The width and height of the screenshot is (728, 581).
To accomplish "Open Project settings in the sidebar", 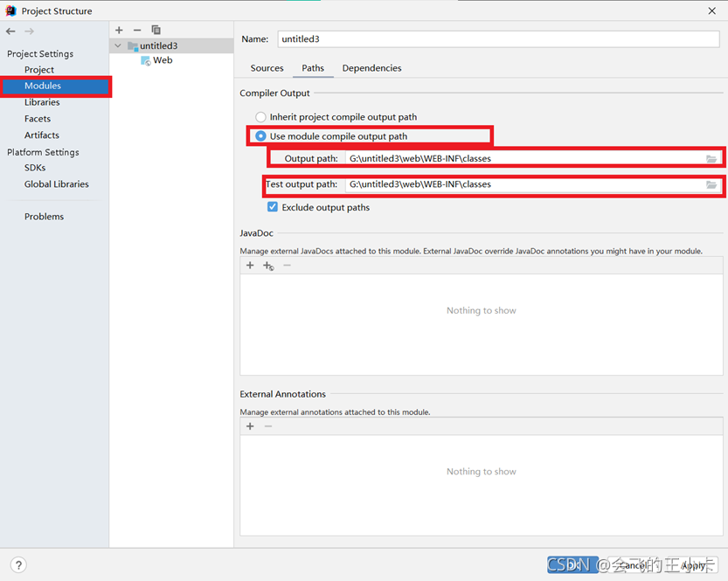I will (x=39, y=70).
